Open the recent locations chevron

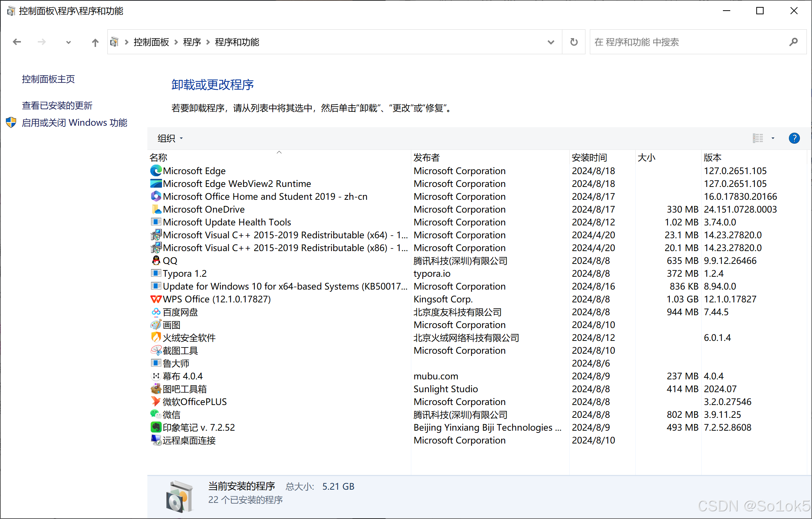[x=68, y=43]
